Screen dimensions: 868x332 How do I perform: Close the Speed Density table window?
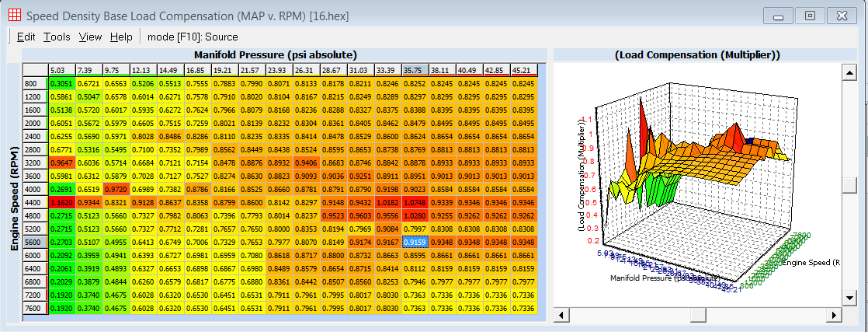coord(842,15)
